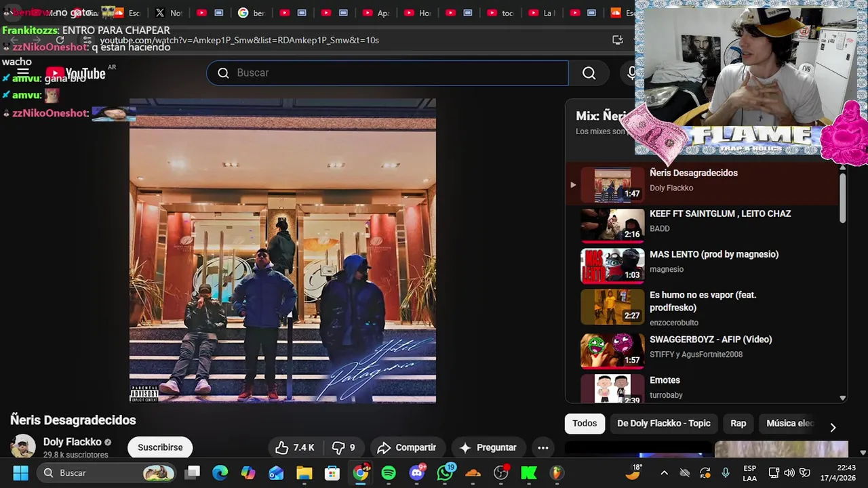Show next filter chips with right arrow
The height and width of the screenshot is (488, 868).
pyautogui.click(x=833, y=427)
